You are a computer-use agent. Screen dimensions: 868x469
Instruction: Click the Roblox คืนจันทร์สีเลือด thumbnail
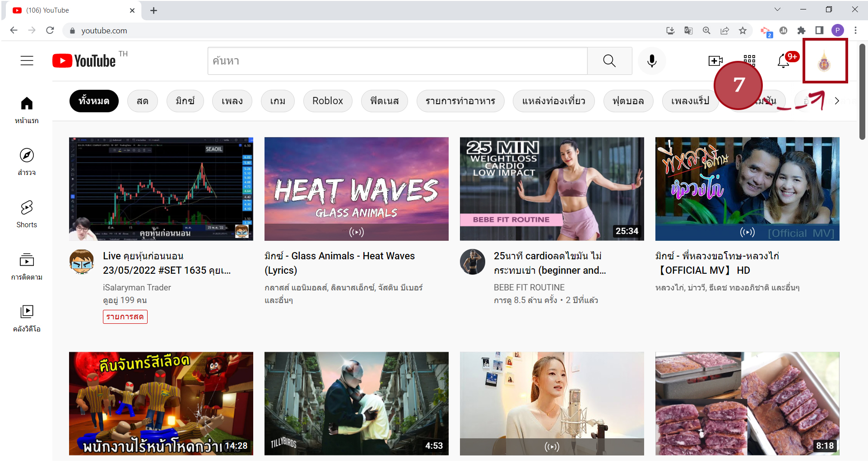tap(161, 404)
